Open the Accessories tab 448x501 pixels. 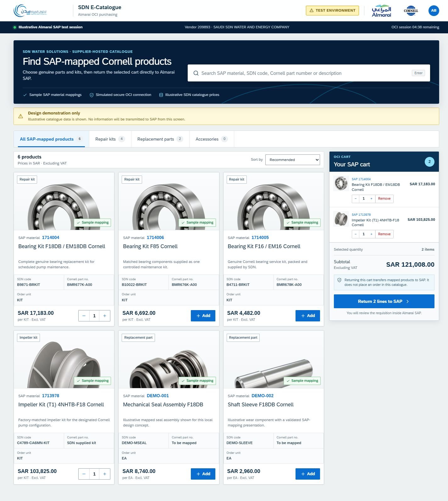[212, 139]
